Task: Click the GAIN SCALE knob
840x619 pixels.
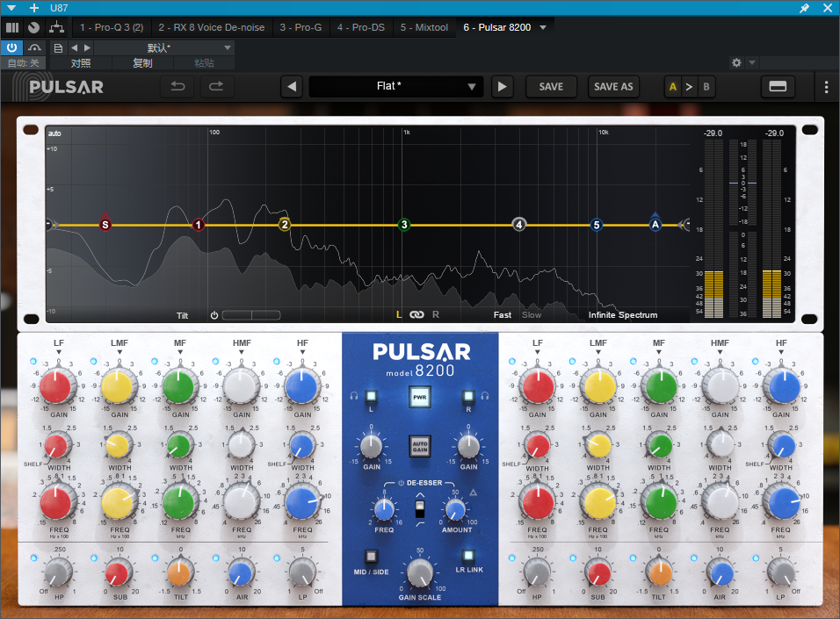Action: click(420, 573)
